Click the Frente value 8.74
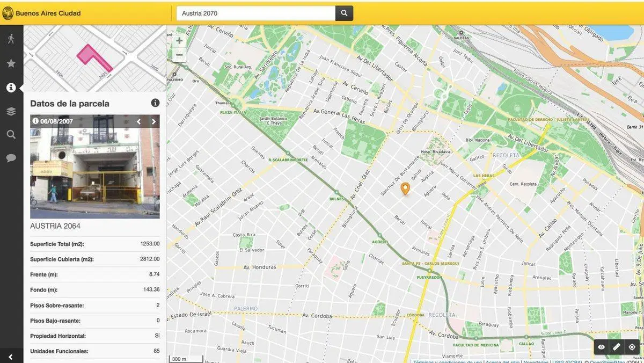 point(154,274)
